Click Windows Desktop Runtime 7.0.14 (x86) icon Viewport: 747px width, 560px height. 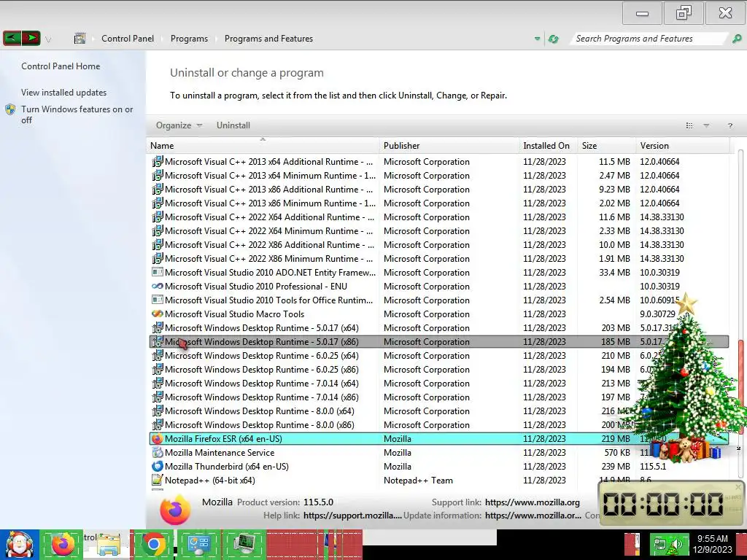(158, 397)
